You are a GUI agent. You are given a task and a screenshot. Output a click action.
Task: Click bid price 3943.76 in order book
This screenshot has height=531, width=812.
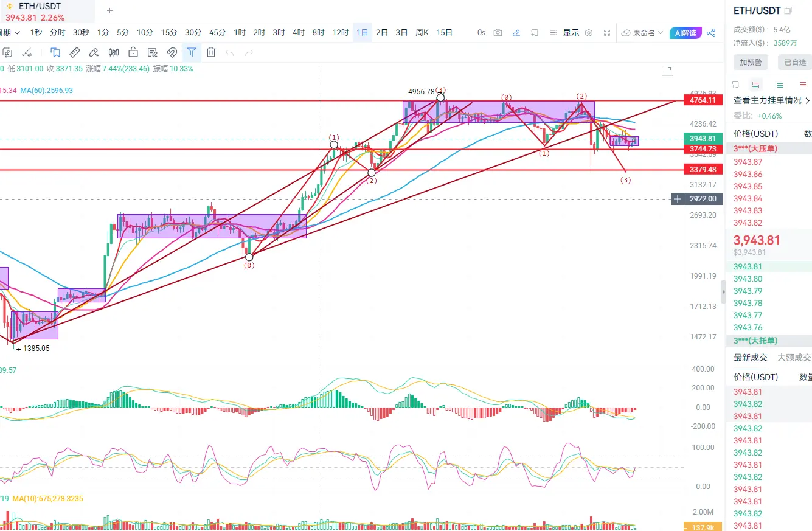[x=748, y=327]
